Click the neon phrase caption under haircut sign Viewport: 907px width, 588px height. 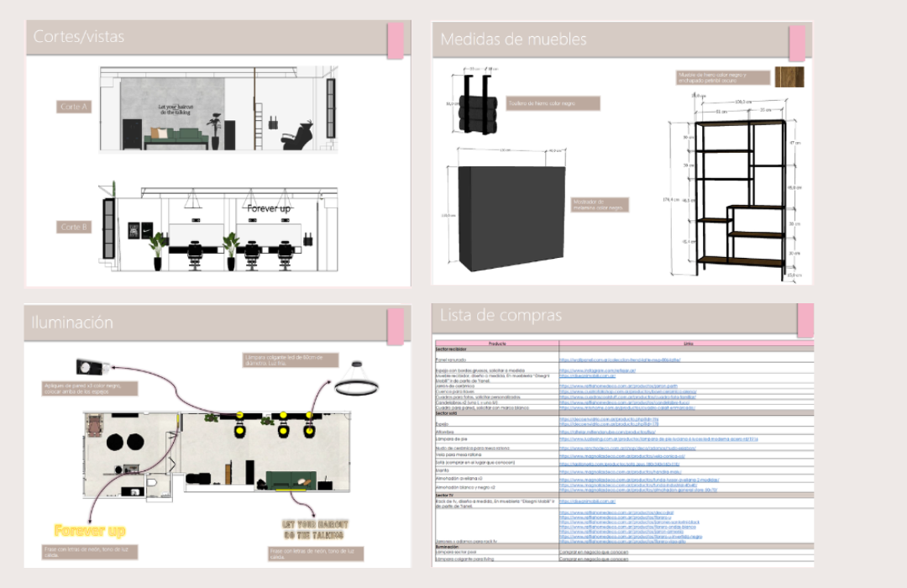(316, 554)
